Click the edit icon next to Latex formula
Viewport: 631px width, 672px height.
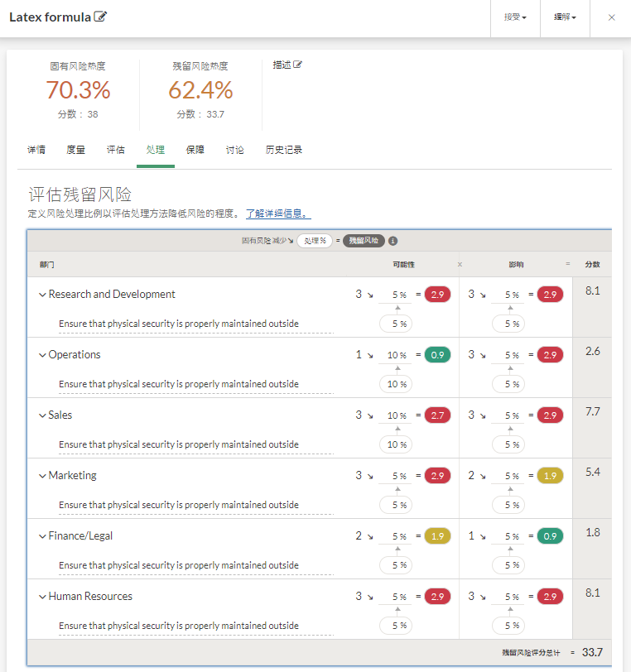coord(101,17)
